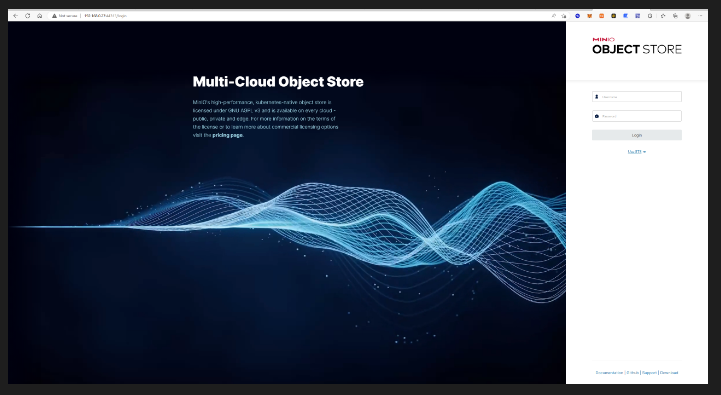
Task: Click the lock icon in Password field
Action: coord(597,116)
